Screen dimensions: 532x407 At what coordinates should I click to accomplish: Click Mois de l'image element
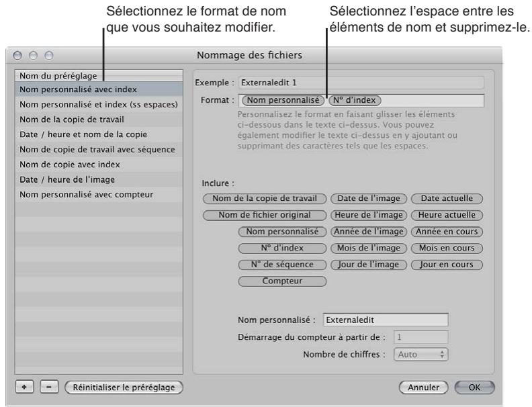[369, 248]
